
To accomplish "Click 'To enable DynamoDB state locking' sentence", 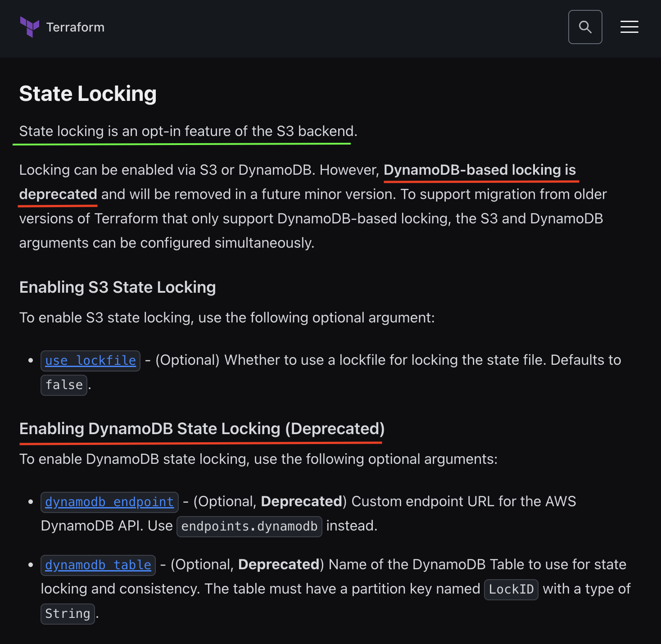I will (x=258, y=459).
